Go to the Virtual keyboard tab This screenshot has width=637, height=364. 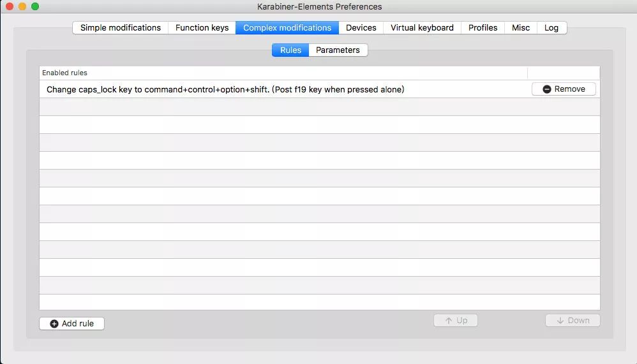pos(422,27)
